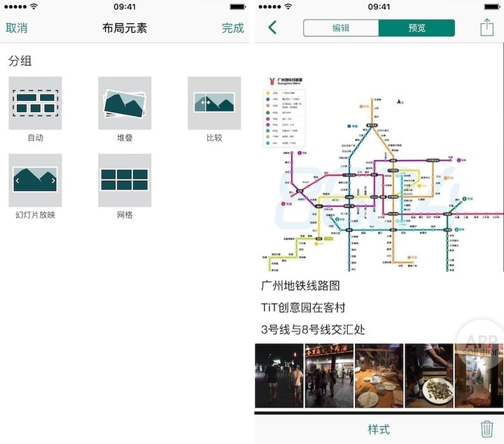This screenshot has width=504, height=444.
Task: Tap the text line 3号线与8号线交汇处
Action: 313,329
